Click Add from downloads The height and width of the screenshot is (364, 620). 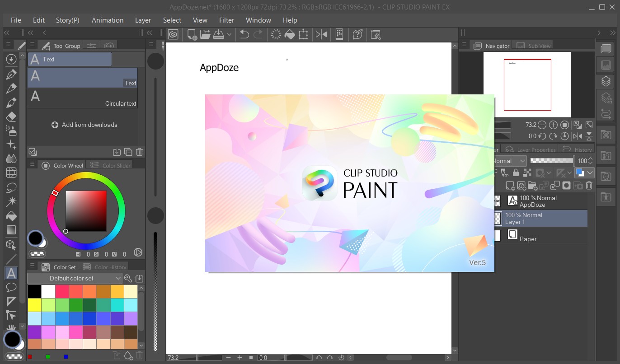click(x=85, y=125)
